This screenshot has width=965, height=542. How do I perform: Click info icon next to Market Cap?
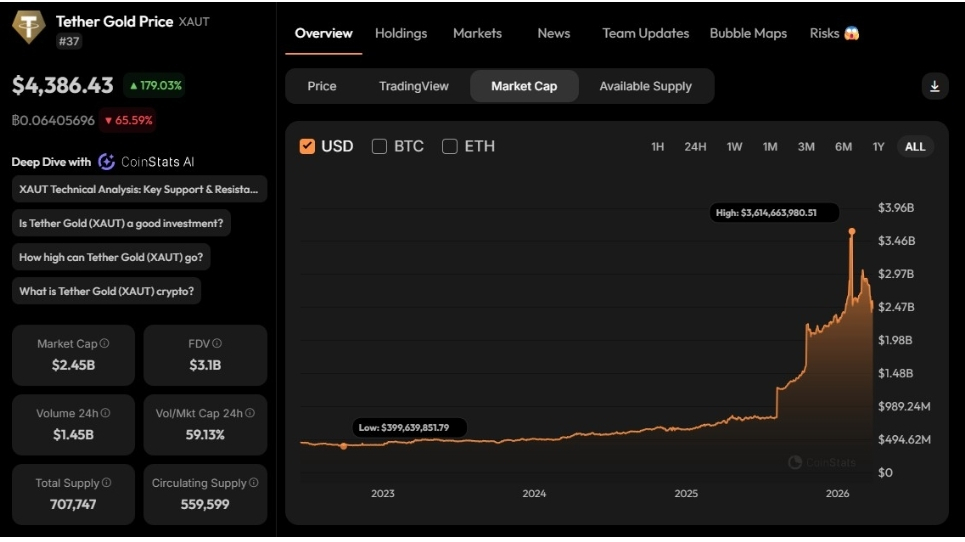[x=105, y=343]
